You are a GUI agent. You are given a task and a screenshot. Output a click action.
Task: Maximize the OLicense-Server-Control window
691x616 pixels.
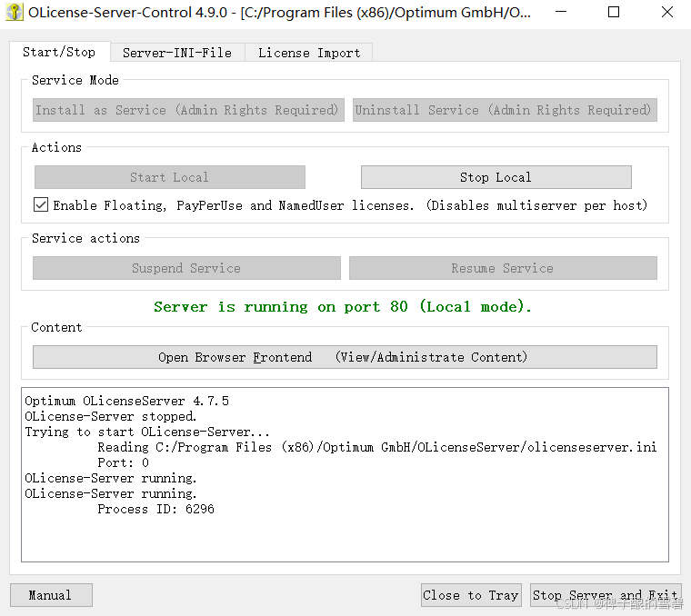[x=614, y=12]
